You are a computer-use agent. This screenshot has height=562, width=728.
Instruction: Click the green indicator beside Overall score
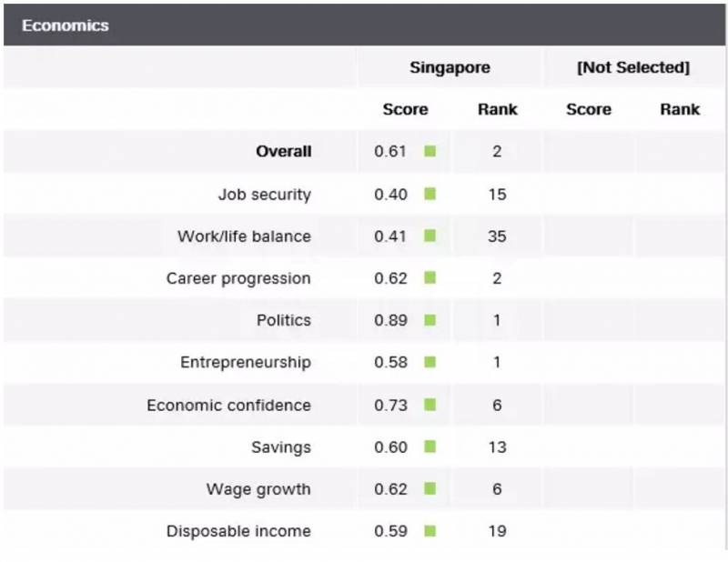pyautogui.click(x=430, y=152)
